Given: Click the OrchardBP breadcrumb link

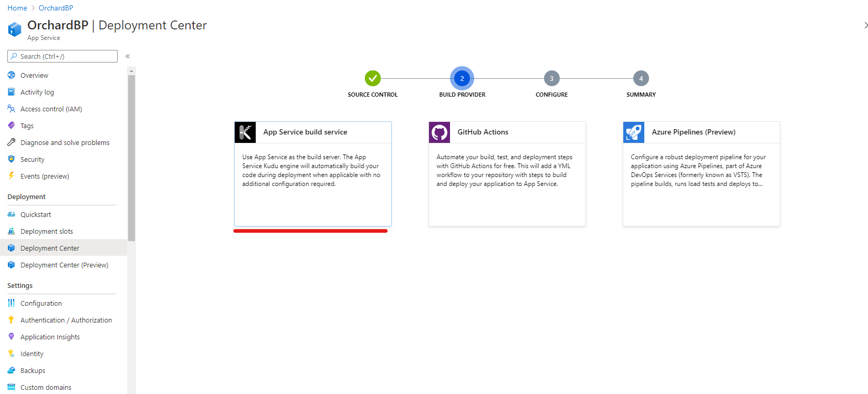Looking at the screenshot, I should tap(56, 8).
